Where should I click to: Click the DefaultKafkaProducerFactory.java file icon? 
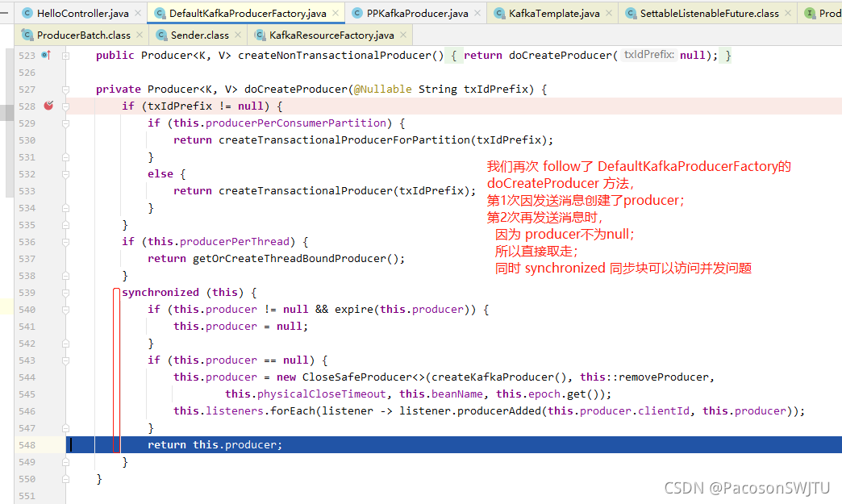(x=160, y=14)
